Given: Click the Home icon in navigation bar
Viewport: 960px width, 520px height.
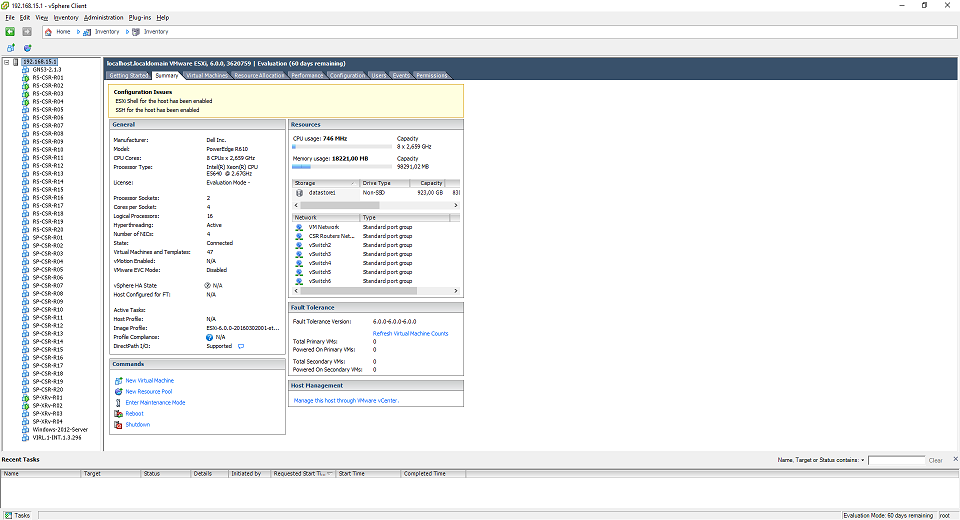Looking at the screenshot, I should tap(49, 31).
